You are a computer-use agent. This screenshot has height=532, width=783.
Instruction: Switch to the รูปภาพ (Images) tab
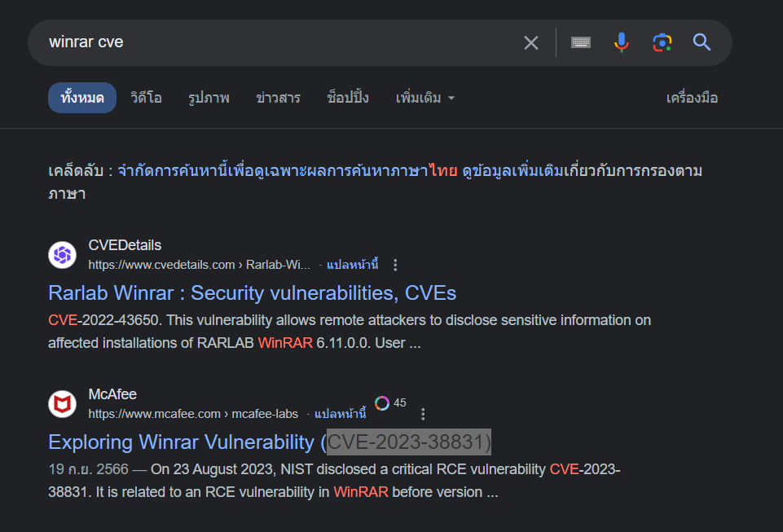[209, 98]
